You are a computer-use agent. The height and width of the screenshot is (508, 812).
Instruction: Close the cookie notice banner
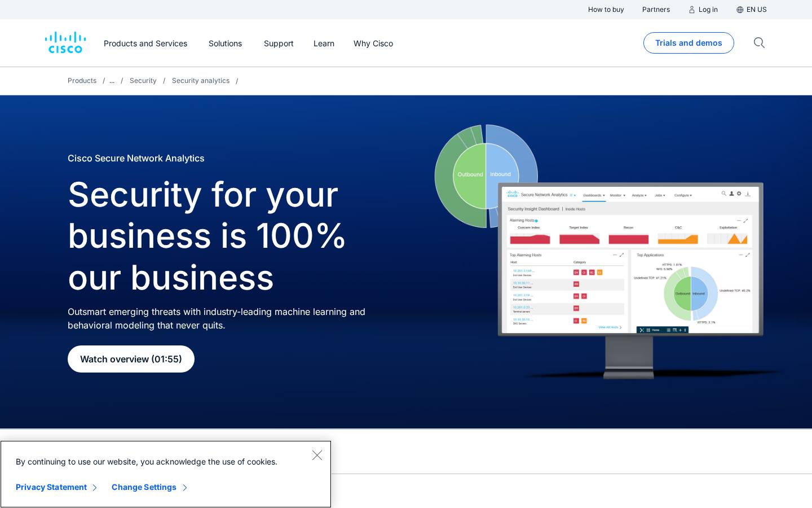[317, 455]
